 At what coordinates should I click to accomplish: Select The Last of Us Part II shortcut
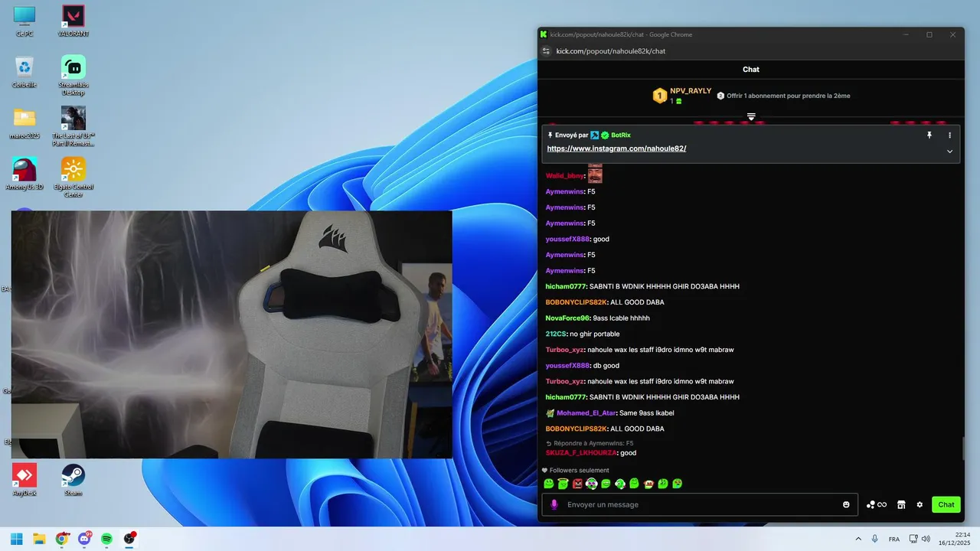tap(73, 126)
